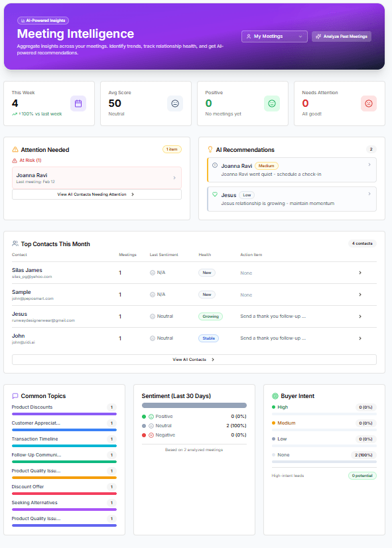The height and width of the screenshot is (548, 392).
Task: Click the calendar icon in This Week card
Action: tap(78, 103)
